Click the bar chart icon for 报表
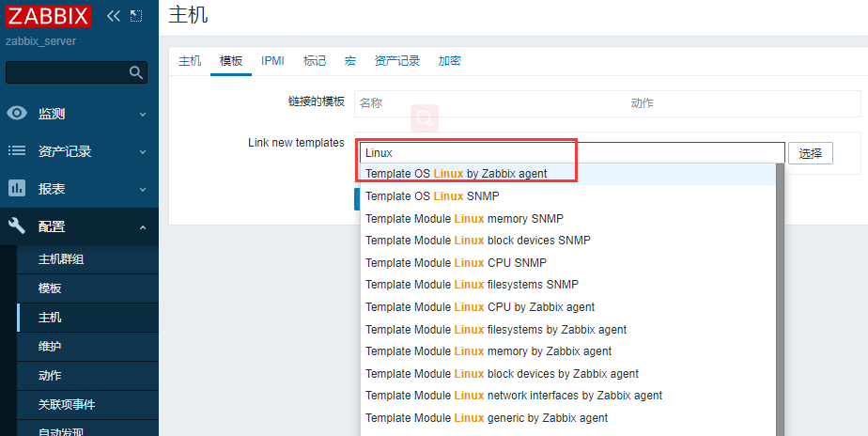 tap(17, 188)
